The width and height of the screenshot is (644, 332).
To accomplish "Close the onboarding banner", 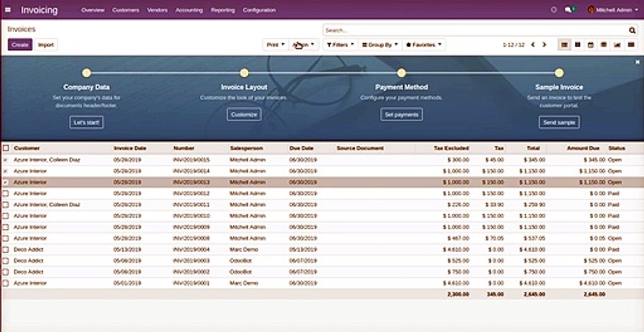I will point(638,62).
